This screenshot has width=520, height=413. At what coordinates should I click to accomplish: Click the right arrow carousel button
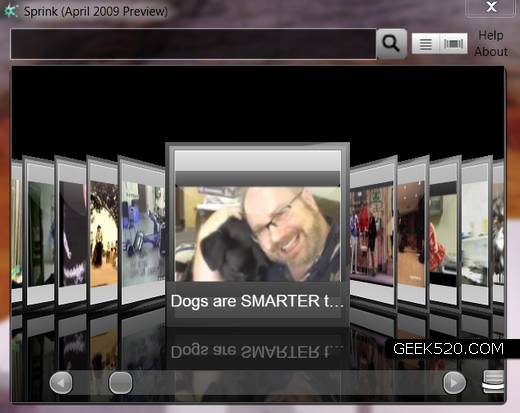click(x=454, y=383)
